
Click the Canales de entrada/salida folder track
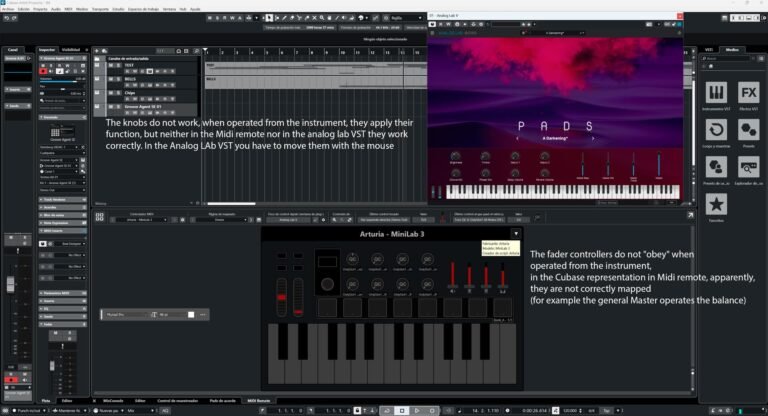[x=147, y=58]
